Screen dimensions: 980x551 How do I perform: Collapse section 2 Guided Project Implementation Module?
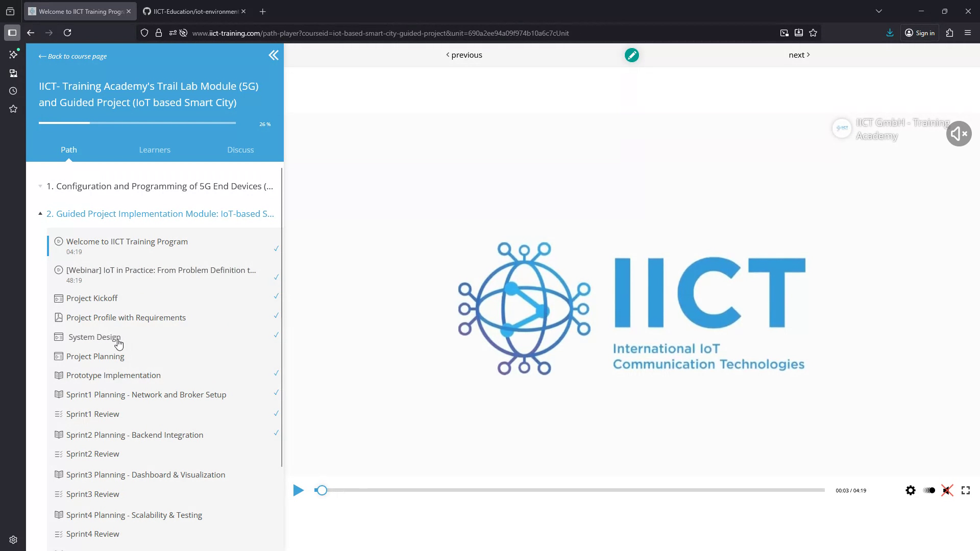click(x=40, y=213)
